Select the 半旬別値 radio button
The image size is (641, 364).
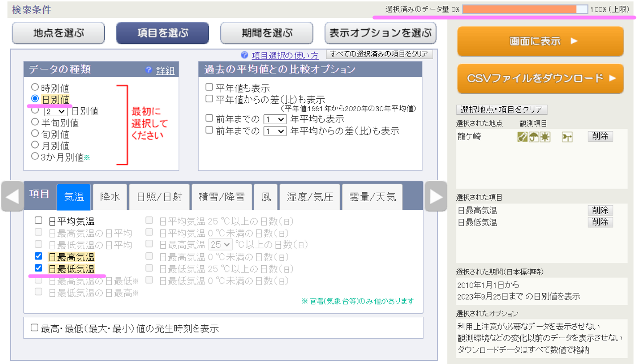point(35,121)
